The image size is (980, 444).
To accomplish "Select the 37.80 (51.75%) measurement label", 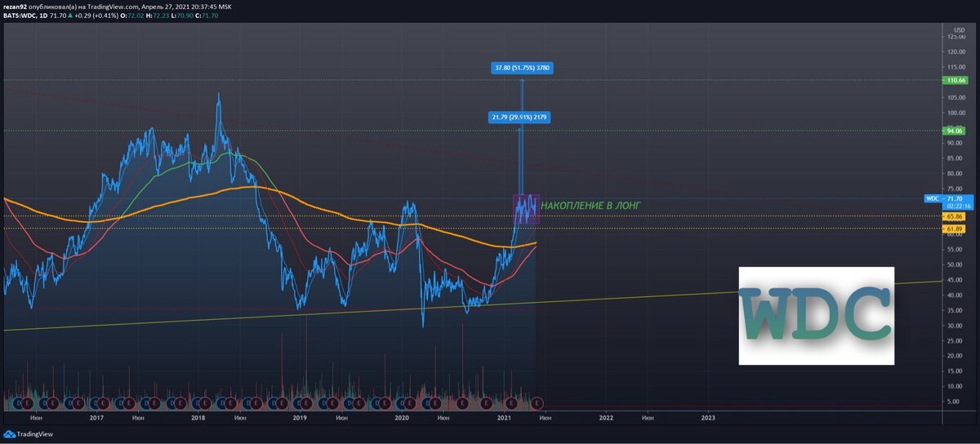I will [520, 69].
